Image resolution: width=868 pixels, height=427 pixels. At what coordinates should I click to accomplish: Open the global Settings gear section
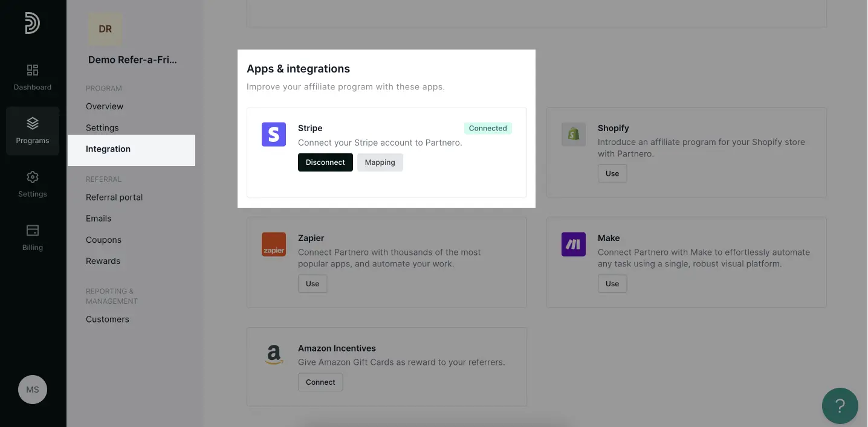point(33,184)
